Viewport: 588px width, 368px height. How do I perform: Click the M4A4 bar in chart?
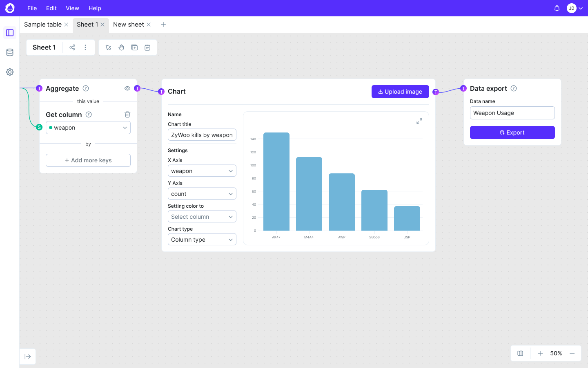point(309,194)
